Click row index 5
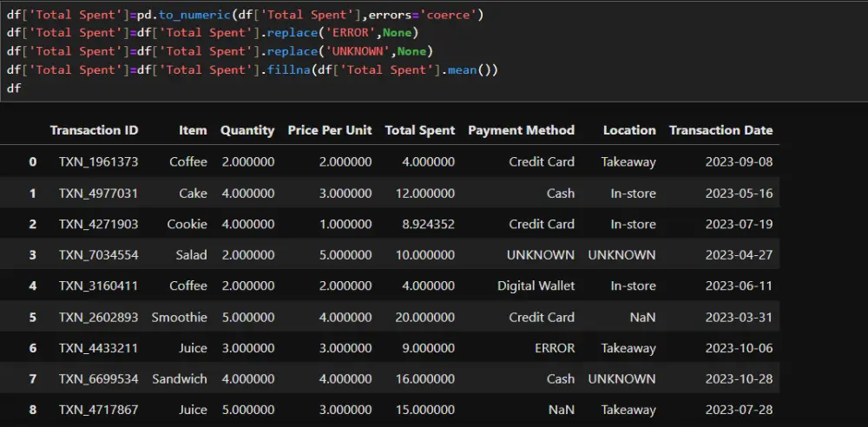This screenshot has width=868, height=427. pyautogui.click(x=33, y=317)
